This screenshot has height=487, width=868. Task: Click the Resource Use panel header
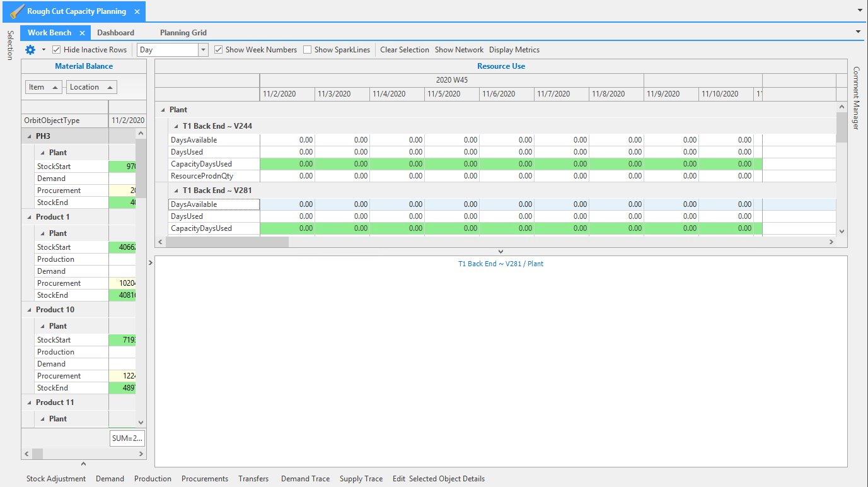point(501,66)
